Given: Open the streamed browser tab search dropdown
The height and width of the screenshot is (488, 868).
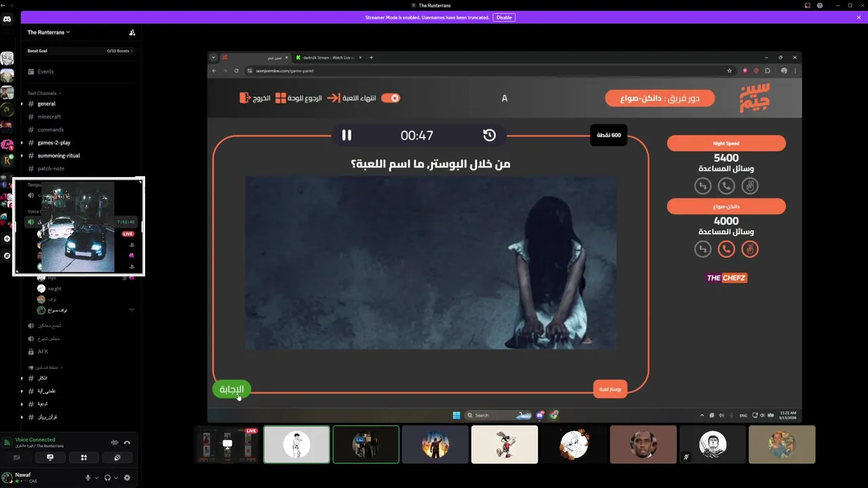Looking at the screenshot, I should coord(213,58).
